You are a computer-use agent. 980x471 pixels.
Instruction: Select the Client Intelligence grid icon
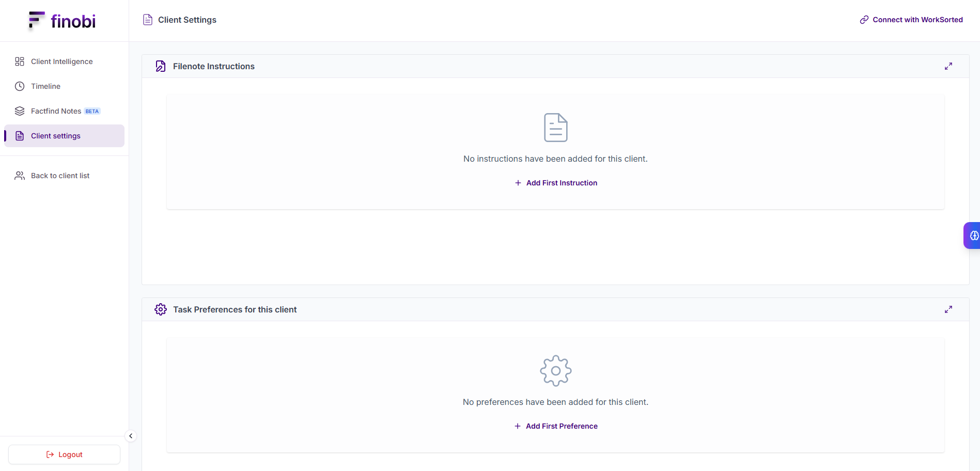click(20, 61)
